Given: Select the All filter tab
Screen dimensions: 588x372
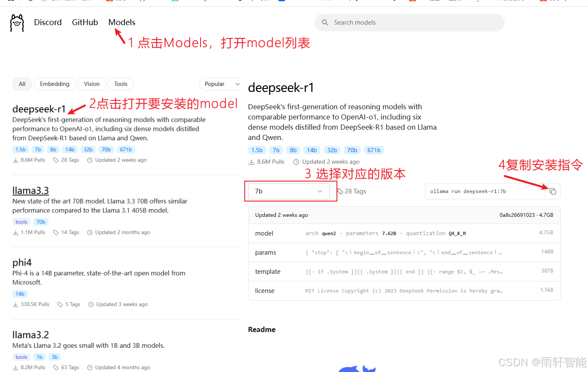Looking at the screenshot, I should click(22, 84).
